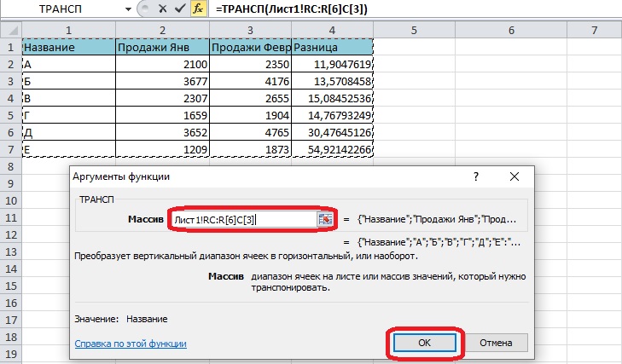Select cell with value 1209
This screenshot has width=622, height=364.
click(163, 149)
